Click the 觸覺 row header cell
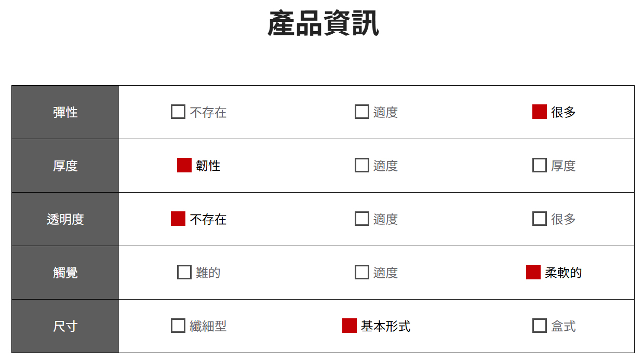Screen dimensions: 644x364 65,273
